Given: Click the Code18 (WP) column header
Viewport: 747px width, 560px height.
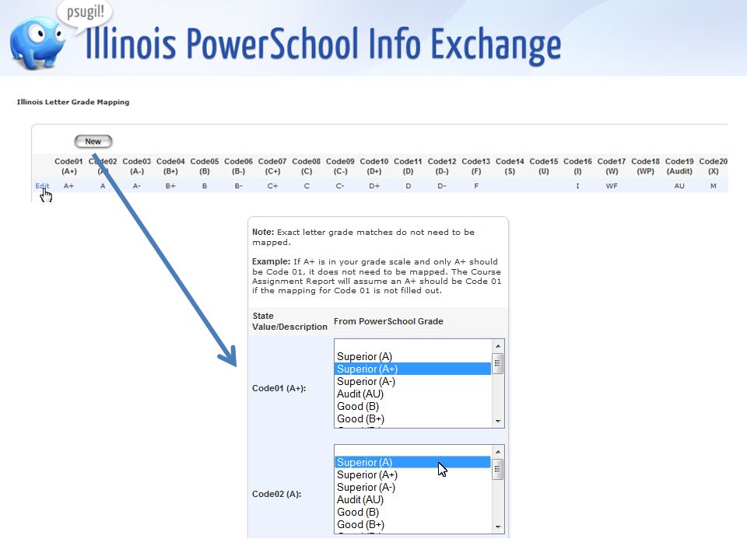Looking at the screenshot, I should tap(646, 166).
